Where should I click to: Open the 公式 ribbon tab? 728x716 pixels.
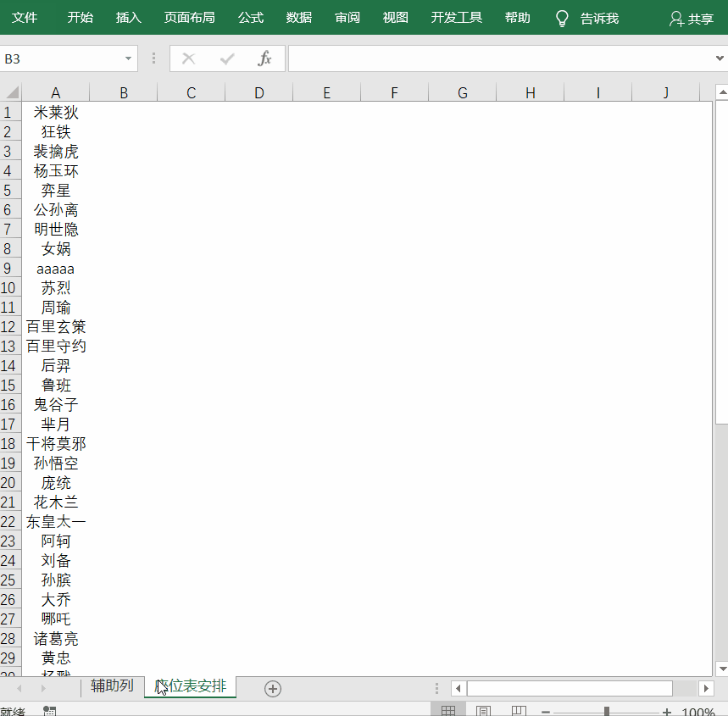tap(251, 18)
